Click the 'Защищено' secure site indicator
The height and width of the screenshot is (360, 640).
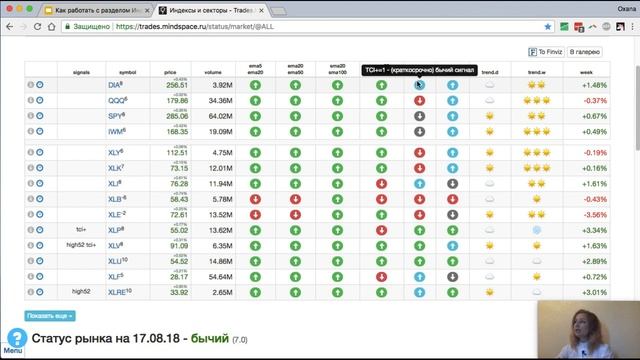(x=87, y=27)
